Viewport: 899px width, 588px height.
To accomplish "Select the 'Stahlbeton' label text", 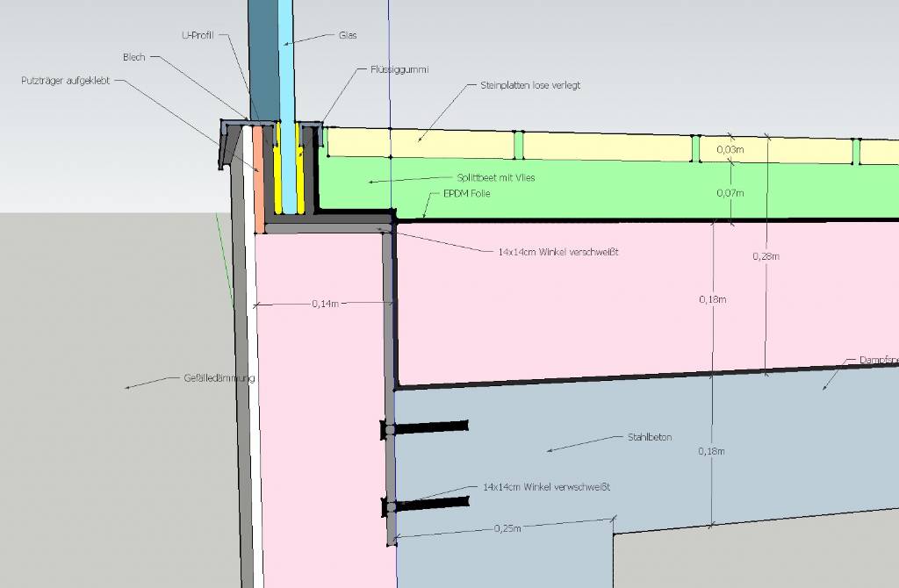I will point(649,436).
